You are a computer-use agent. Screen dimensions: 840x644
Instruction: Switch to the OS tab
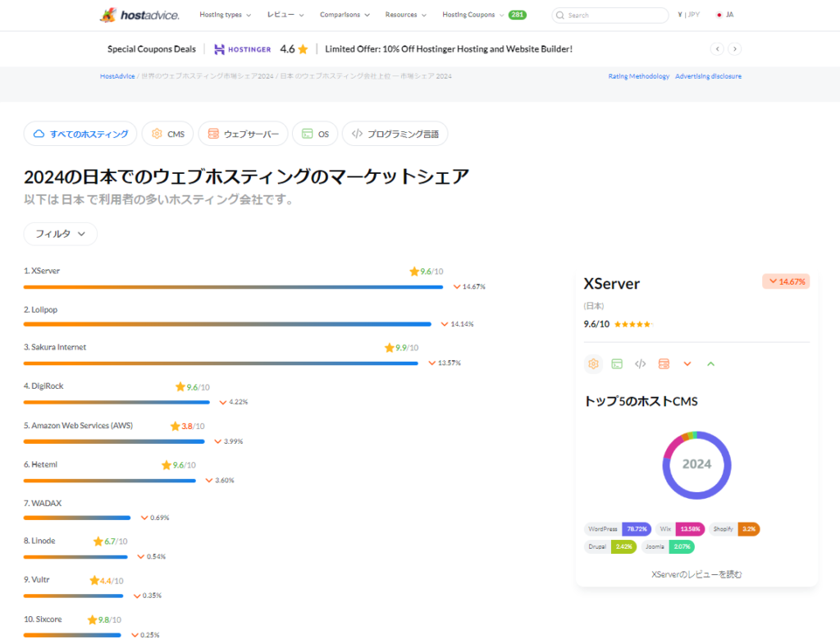[315, 134]
